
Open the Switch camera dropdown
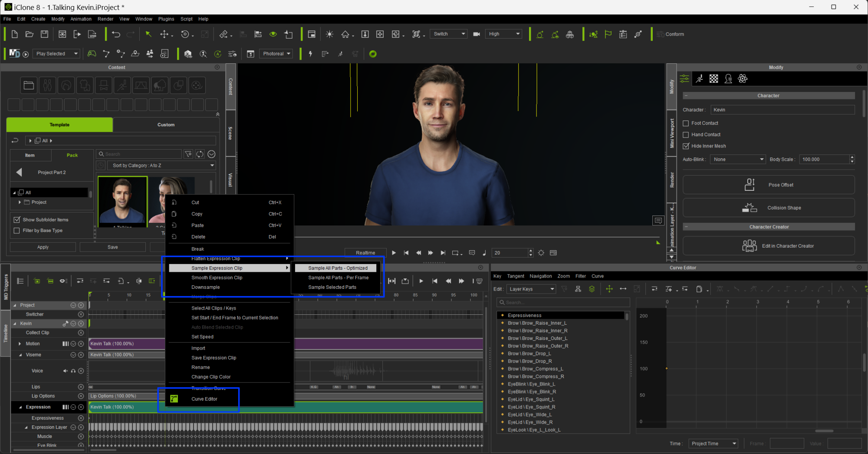(x=449, y=34)
